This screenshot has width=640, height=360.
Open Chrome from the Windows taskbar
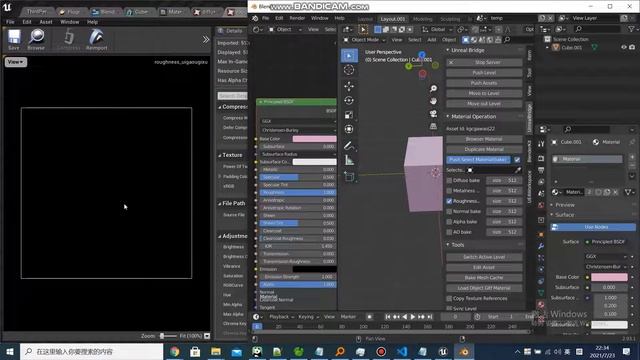pos(175,351)
